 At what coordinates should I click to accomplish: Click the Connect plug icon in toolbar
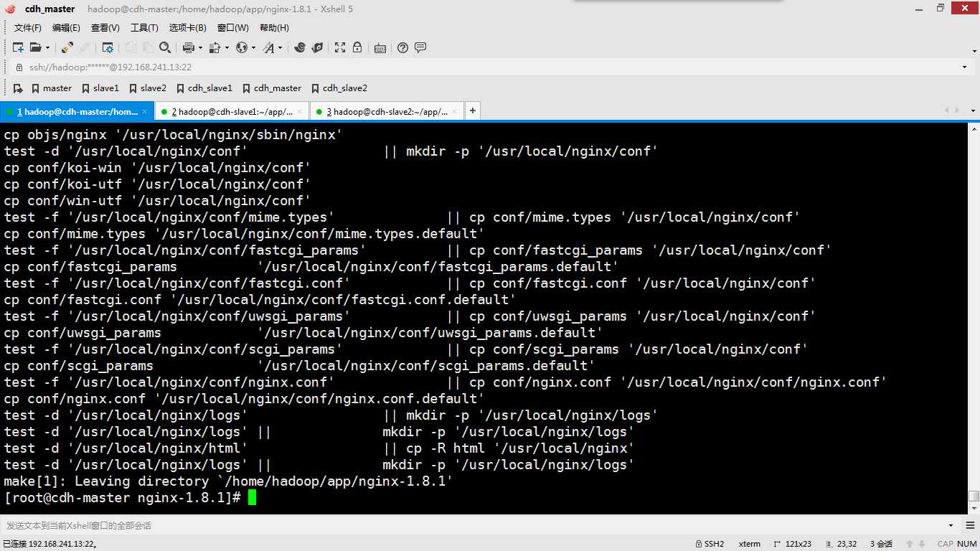[67, 47]
